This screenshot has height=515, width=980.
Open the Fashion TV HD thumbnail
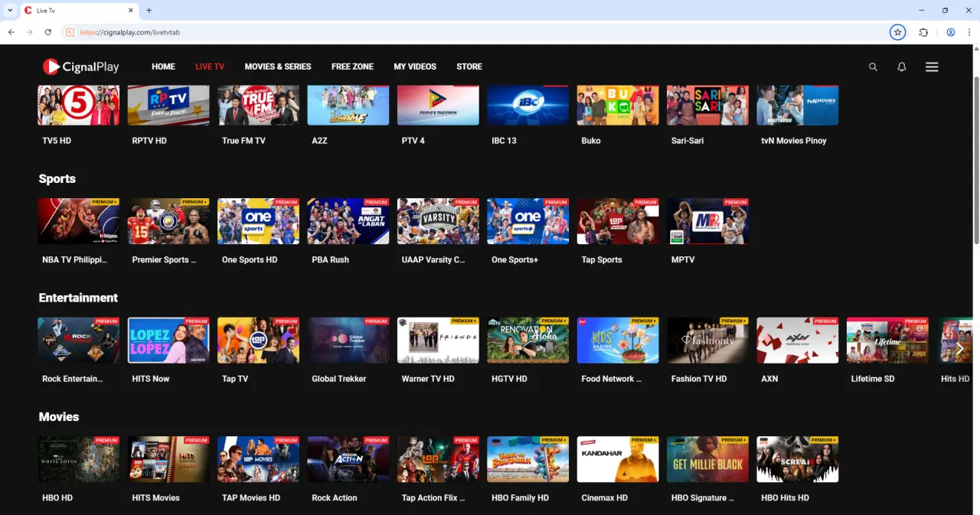click(707, 341)
